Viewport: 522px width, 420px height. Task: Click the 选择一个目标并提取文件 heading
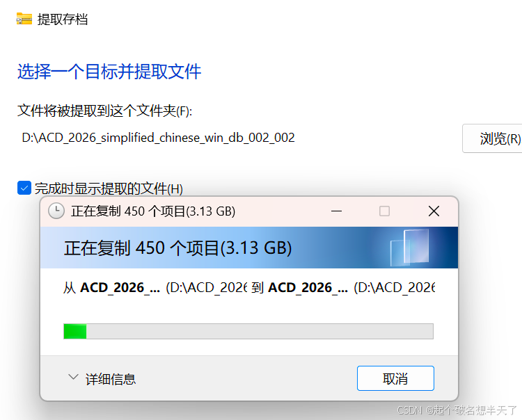pos(109,72)
